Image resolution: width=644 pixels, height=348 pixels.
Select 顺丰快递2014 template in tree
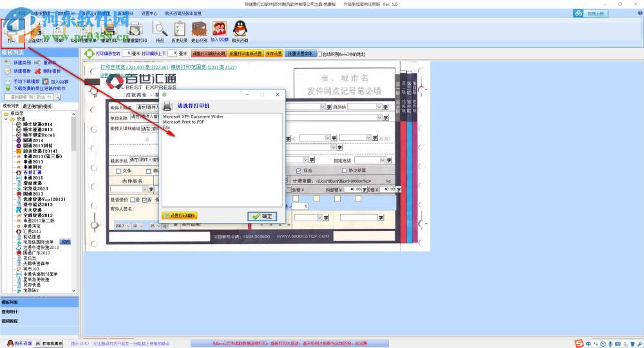point(37,124)
